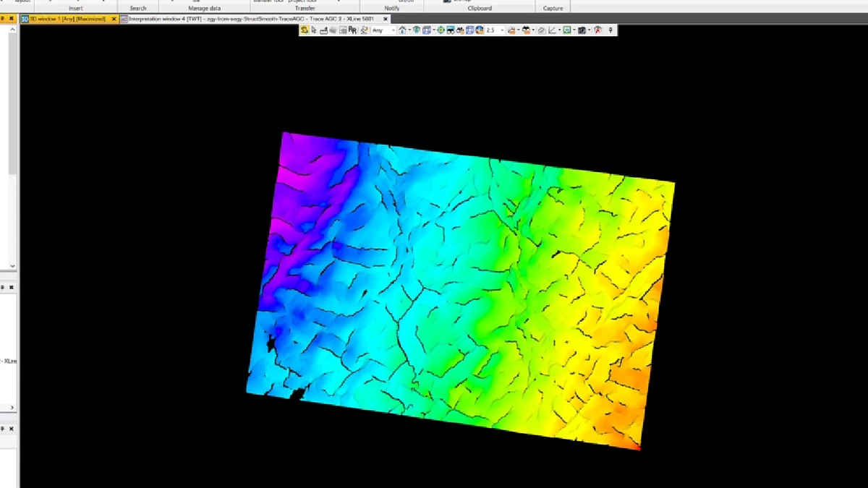Activate the yellow hand view mode tool

(x=305, y=30)
